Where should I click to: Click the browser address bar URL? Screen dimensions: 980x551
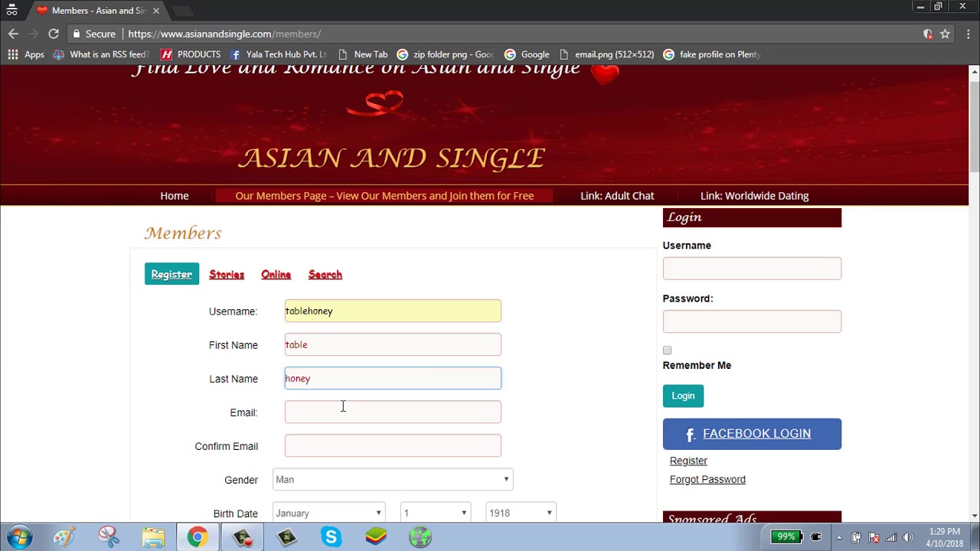point(224,34)
